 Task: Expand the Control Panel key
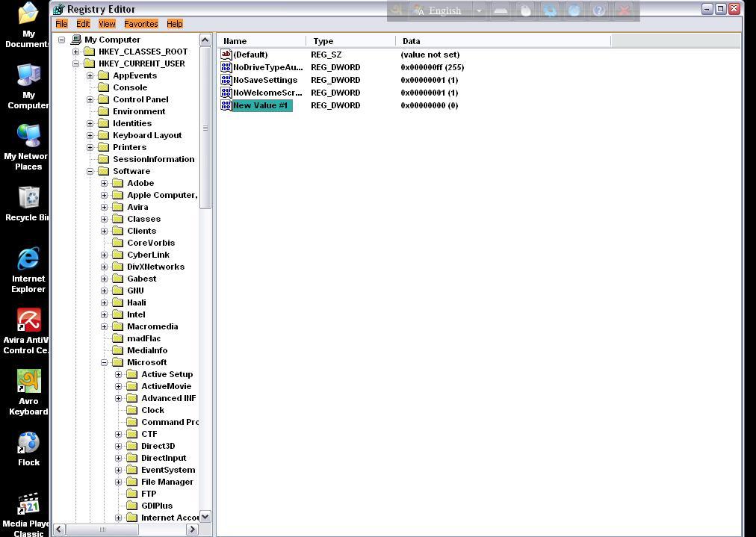[x=90, y=99]
